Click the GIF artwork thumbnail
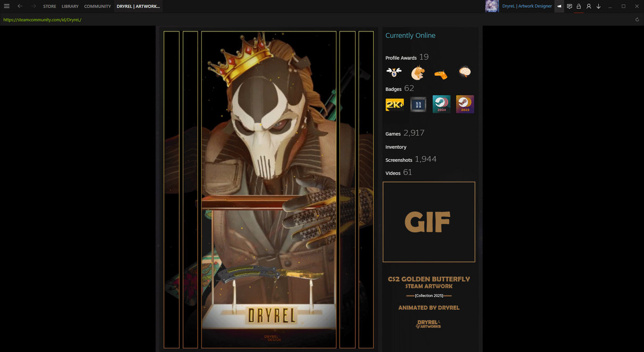This screenshot has width=644, height=352. [x=429, y=222]
